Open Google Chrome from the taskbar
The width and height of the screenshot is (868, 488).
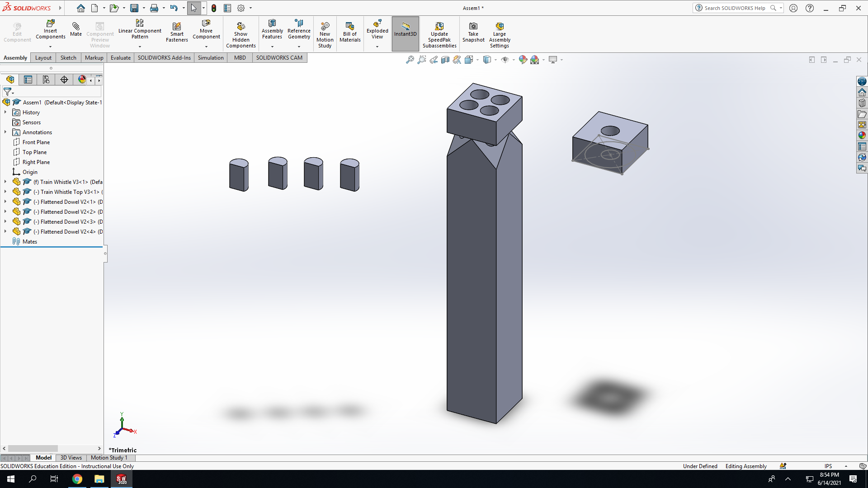pos(77,479)
